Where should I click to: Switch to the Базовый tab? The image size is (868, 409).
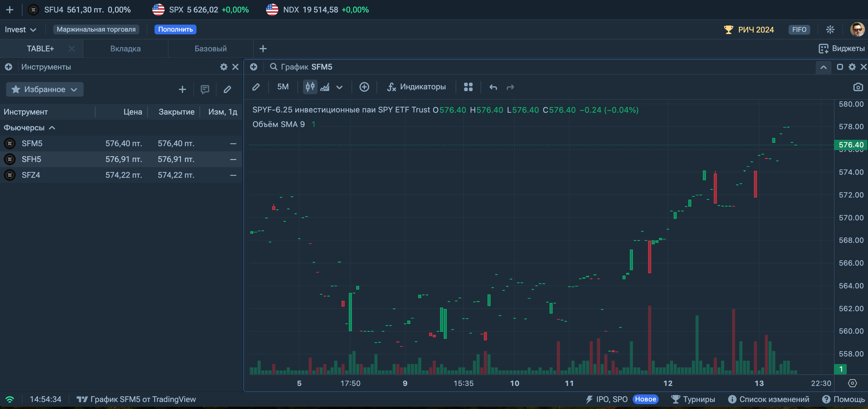[210, 49]
